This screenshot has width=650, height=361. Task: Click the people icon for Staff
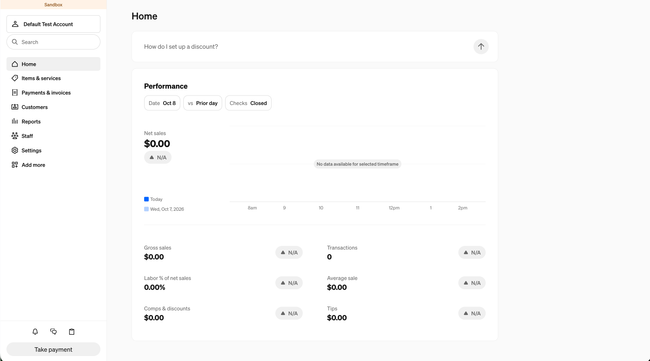(x=15, y=136)
